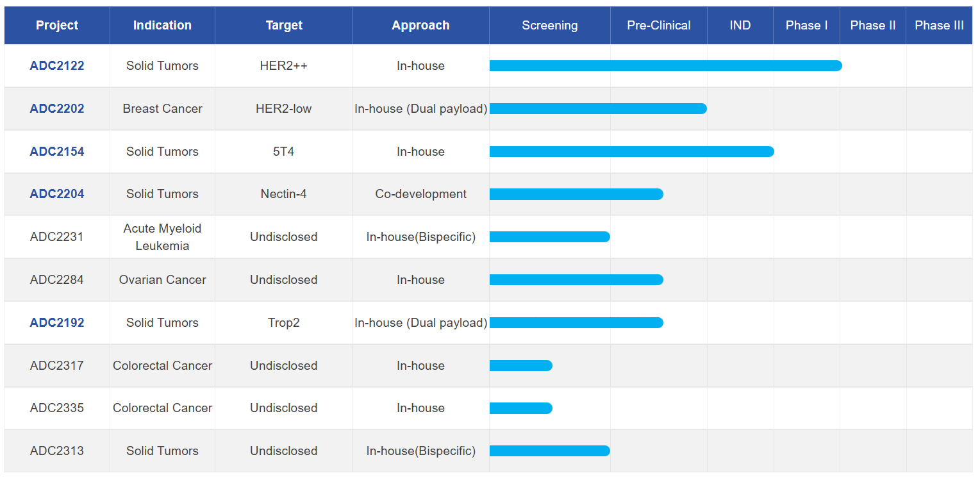Click the ADC2154 5T4 progress bar
Image resolution: width=980 pixels, height=480 pixels.
631,151
